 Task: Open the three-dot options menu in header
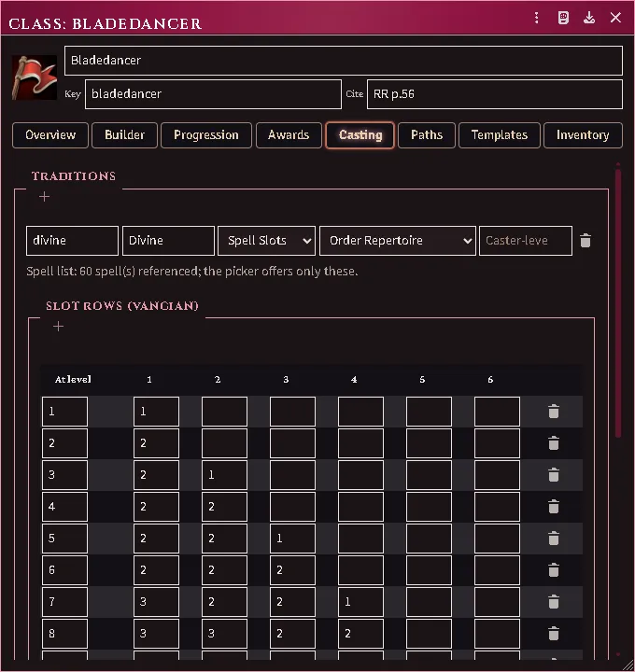[x=536, y=18]
